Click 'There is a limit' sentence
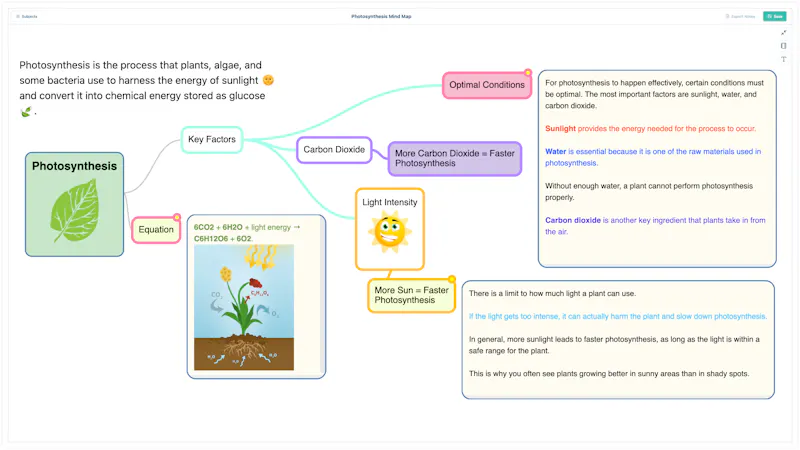 [x=552, y=293]
